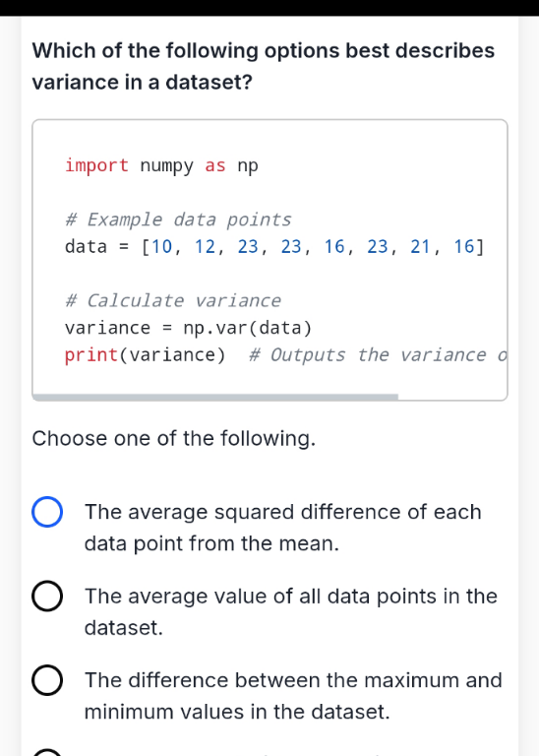Click the word "dataset." under second option
Viewport: 539px width, 756px height.
pos(124,628)
